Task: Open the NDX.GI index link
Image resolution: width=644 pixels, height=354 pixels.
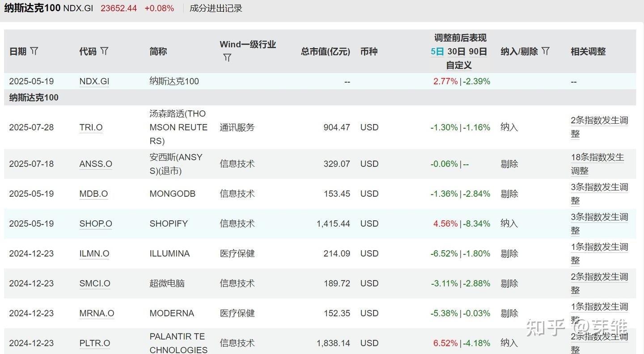Action: pos(94,81)
